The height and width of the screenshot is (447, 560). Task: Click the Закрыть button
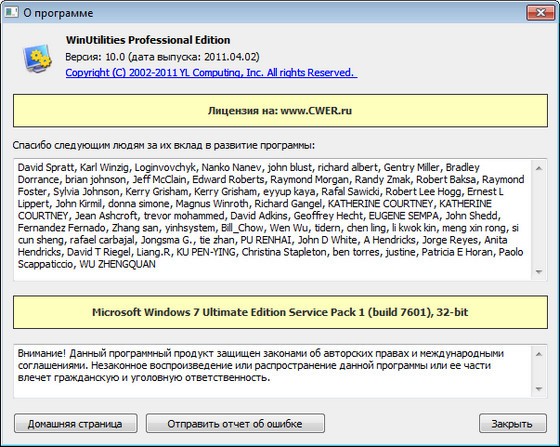(x=512, y=423)
